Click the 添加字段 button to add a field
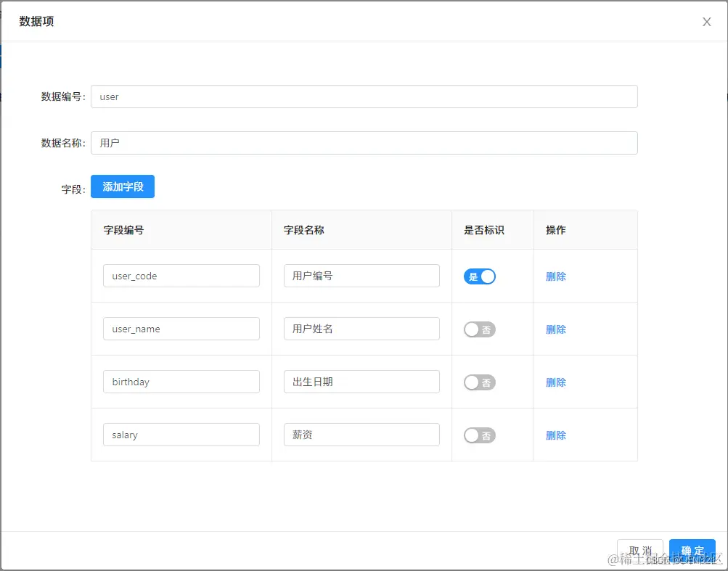The height and width of the screenshot is (571, 728). click(122, 186)
